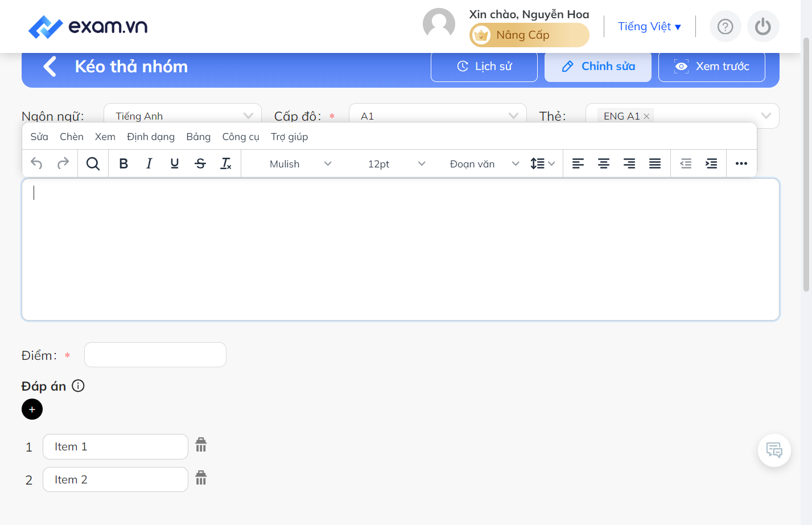
Task: Open the Đoạn văn block format dropdown
Action: click(484, 163)
